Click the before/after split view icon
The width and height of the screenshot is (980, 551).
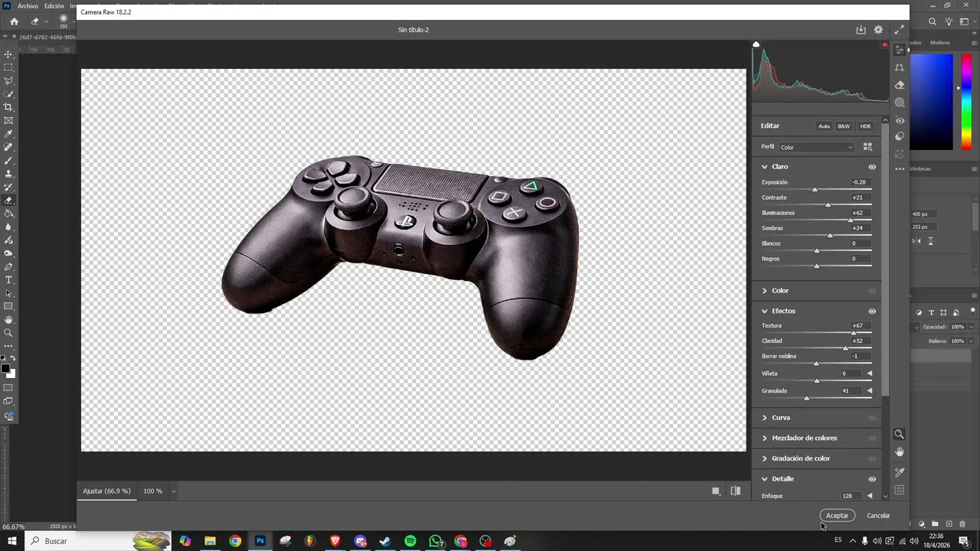pyautogui.click(x=736, y=491)
